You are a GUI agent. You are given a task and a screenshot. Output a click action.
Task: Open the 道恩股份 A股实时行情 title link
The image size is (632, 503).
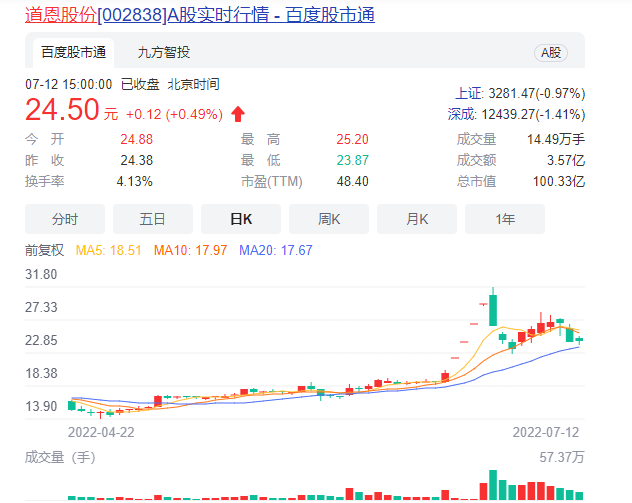click(200, 15)
